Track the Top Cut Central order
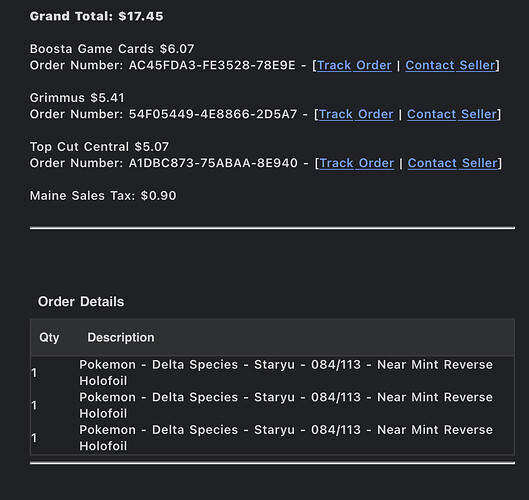The height and width of the screenshot is (500, 529). point(357,163)
